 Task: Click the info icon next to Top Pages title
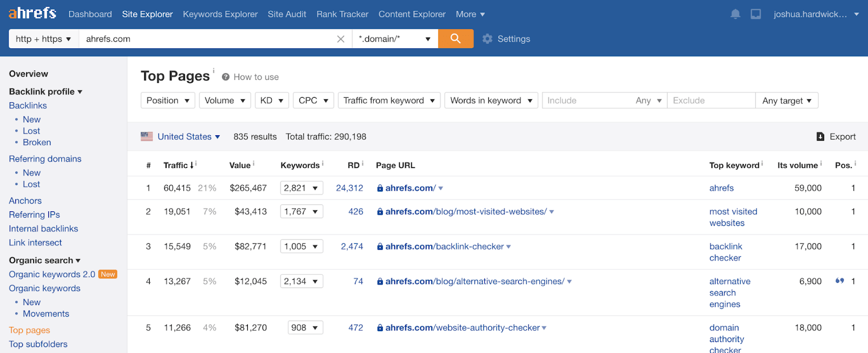coord(213,71)
